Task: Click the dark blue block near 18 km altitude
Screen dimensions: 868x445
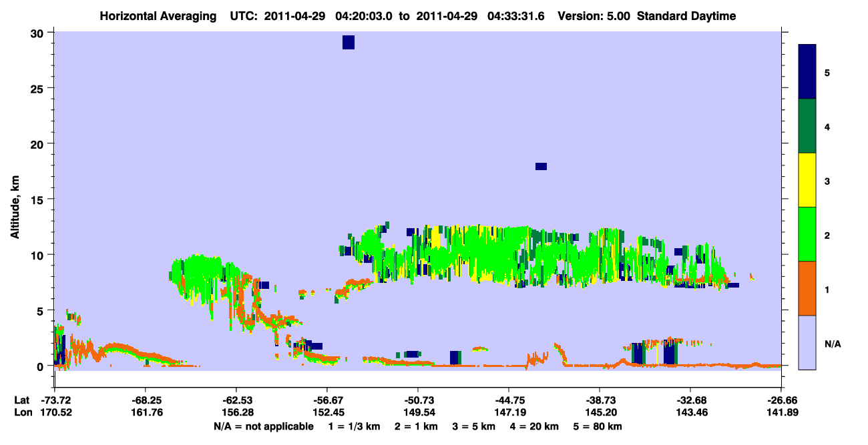Action: coord(541,166)
